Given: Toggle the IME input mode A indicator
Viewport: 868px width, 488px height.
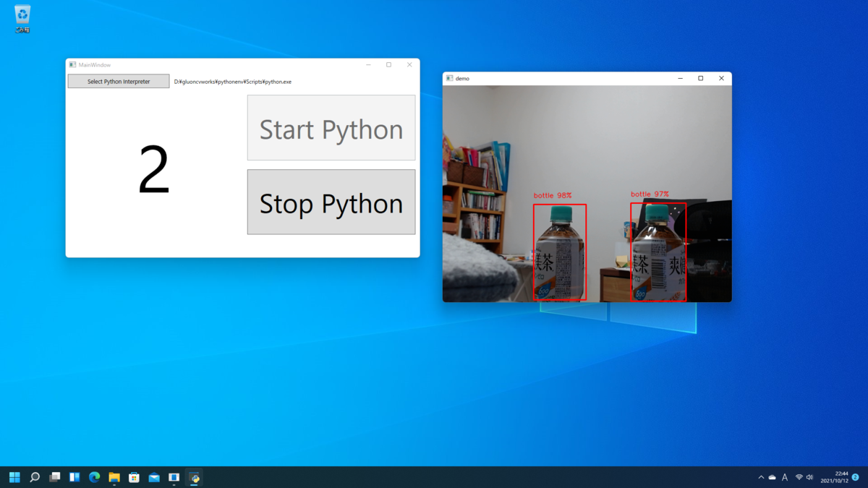Looking at the screenshot, I should 785,477.
